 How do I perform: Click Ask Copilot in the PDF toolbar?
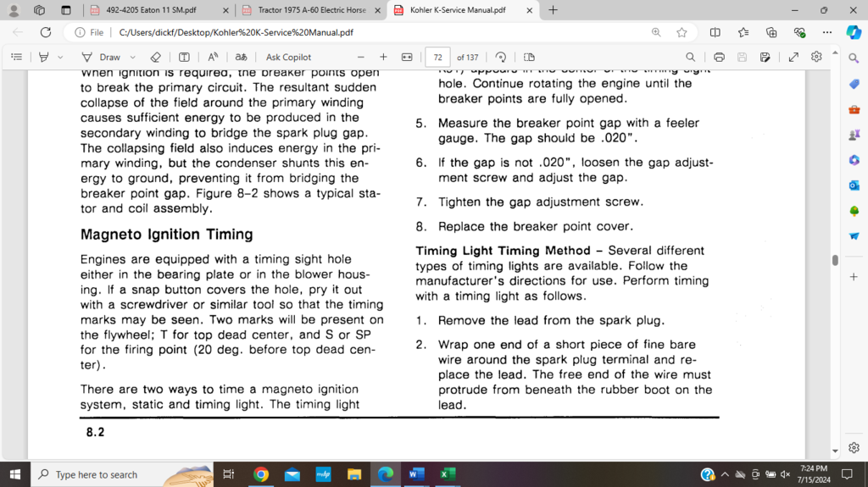click(288, 57)
